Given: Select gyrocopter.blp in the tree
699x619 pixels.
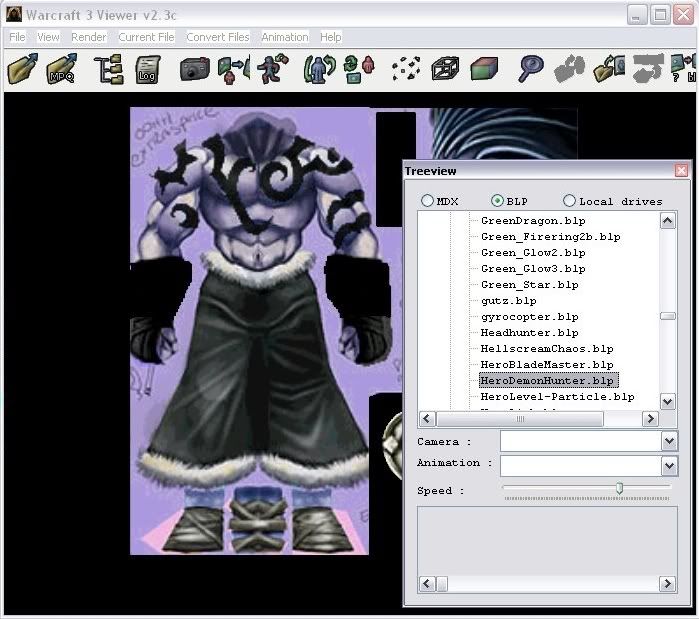Looking at the screenshot, I should point(530,317).
